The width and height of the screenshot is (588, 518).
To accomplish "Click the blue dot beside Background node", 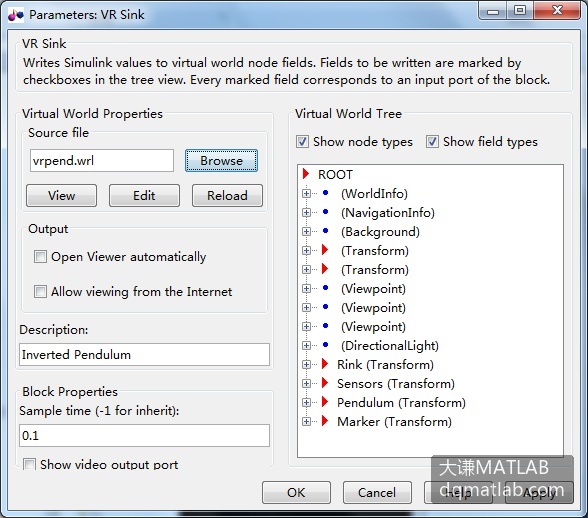I will [326, 231].
